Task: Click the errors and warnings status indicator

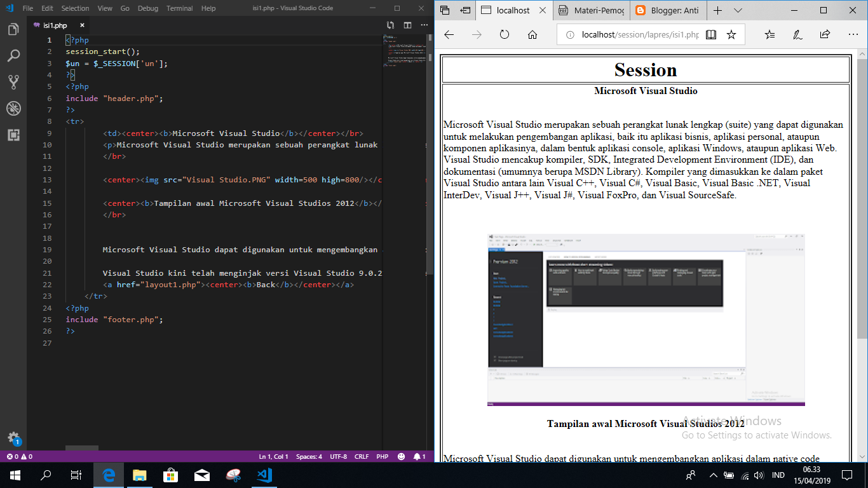Action: click(x=19, y=456)
